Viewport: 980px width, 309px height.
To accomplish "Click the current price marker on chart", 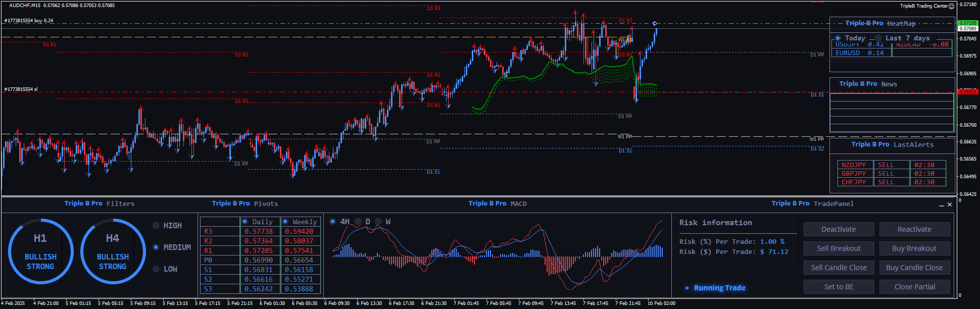I will 655,24.
